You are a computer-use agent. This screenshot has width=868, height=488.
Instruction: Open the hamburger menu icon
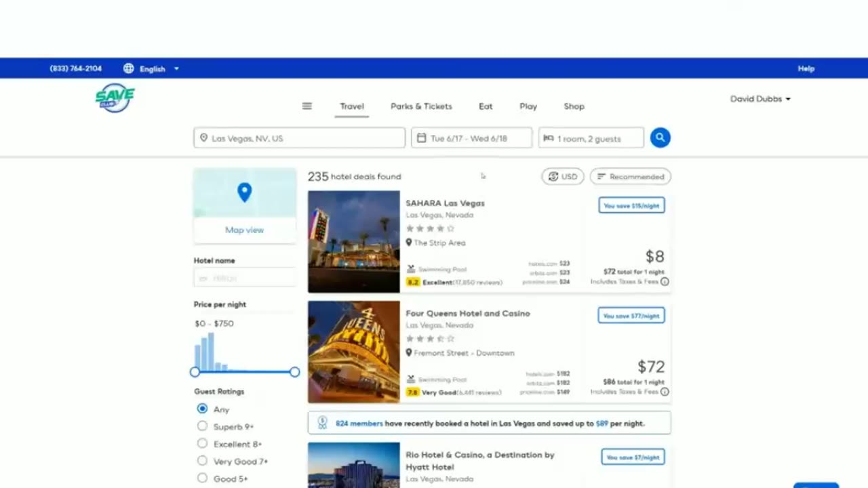307,106
